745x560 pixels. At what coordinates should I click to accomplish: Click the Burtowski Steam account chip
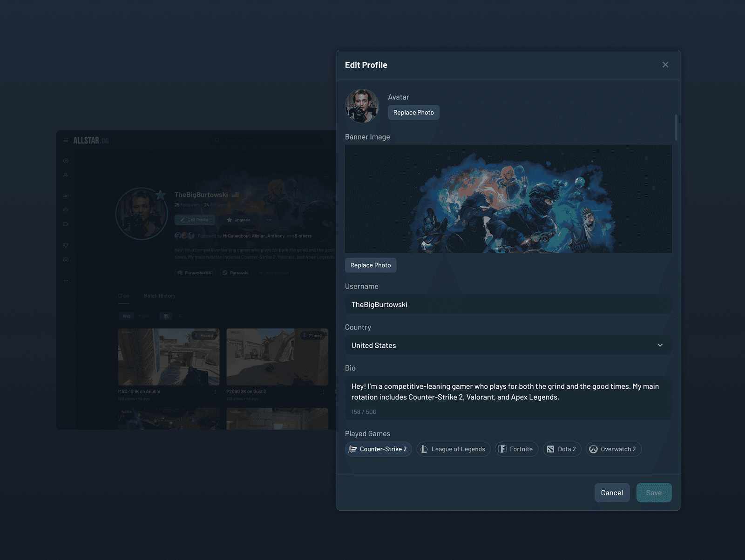point(236,273)
